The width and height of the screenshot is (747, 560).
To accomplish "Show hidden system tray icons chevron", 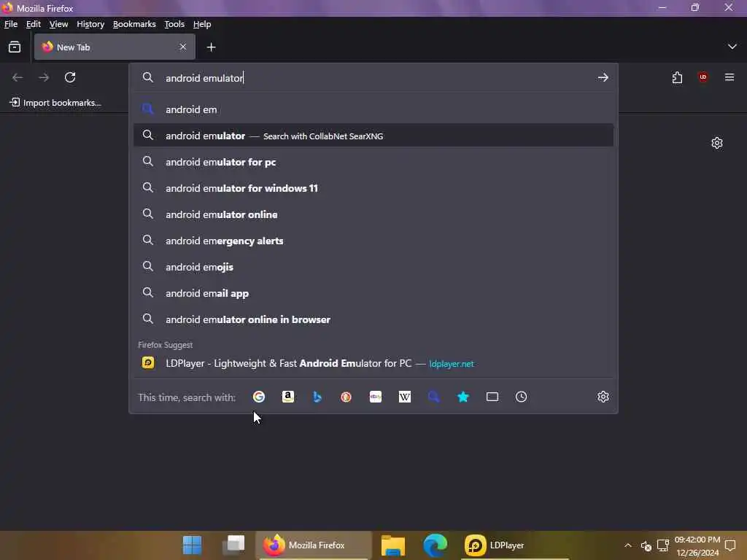I will (x=628, y=545).
